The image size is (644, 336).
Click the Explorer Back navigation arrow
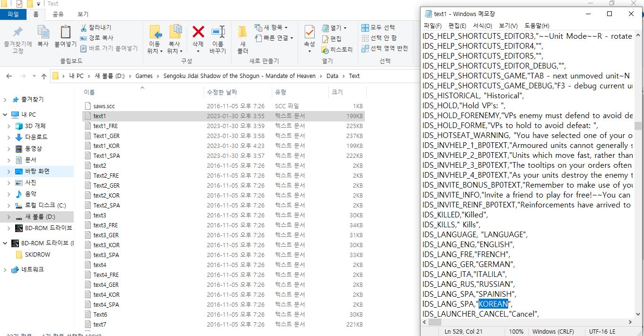coord(9,76)
